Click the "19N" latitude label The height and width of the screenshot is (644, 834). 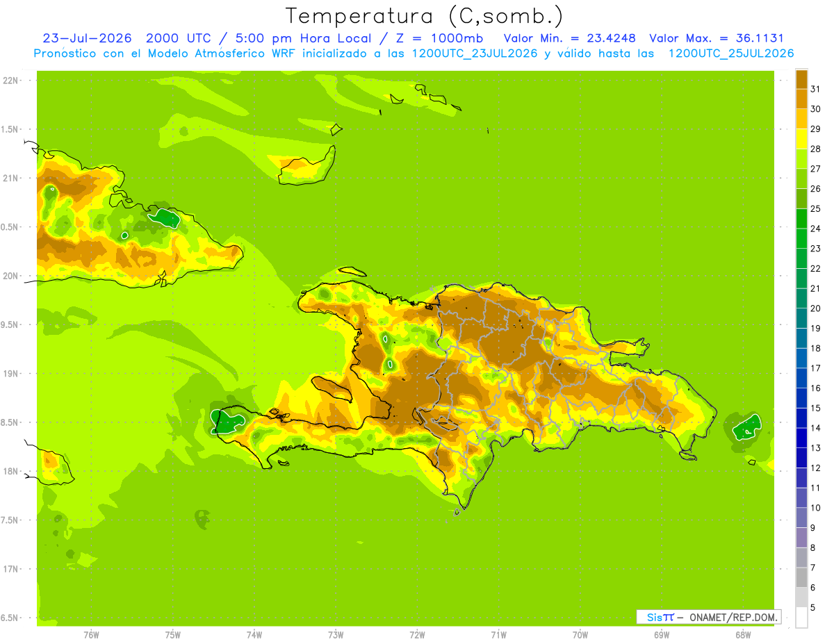point(11,374)
